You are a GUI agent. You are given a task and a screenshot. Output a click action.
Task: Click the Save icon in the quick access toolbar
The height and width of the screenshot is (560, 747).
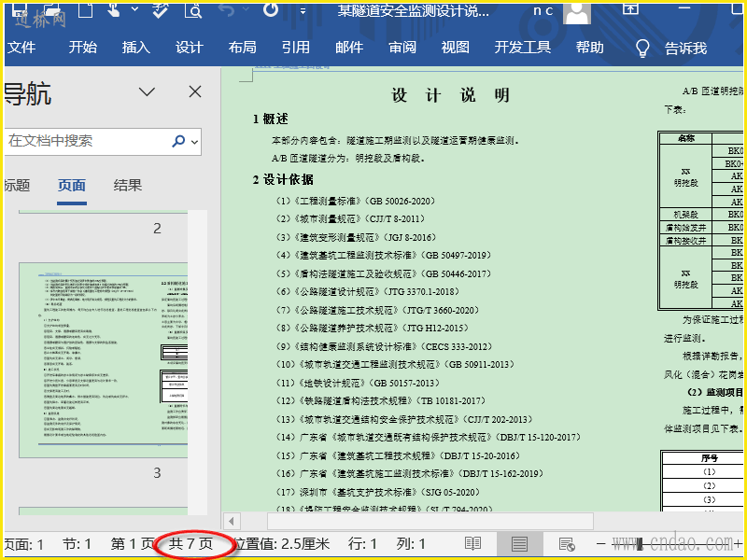(x=19, y=8)
